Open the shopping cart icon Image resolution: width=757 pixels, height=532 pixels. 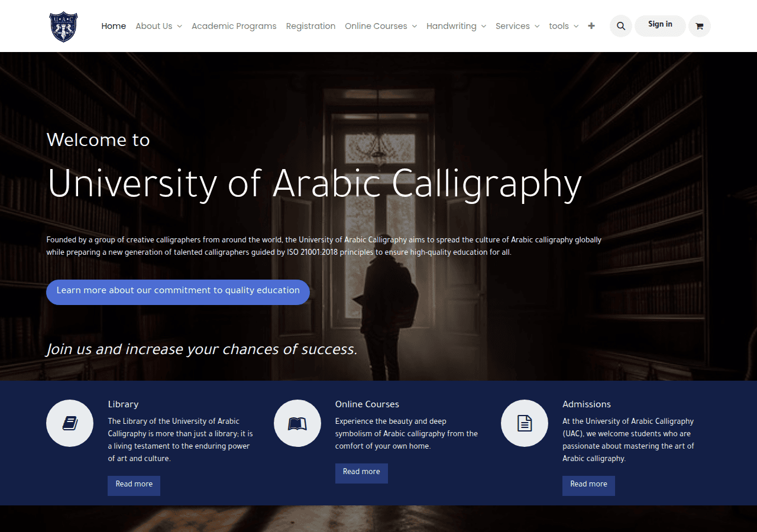[700, 26]
